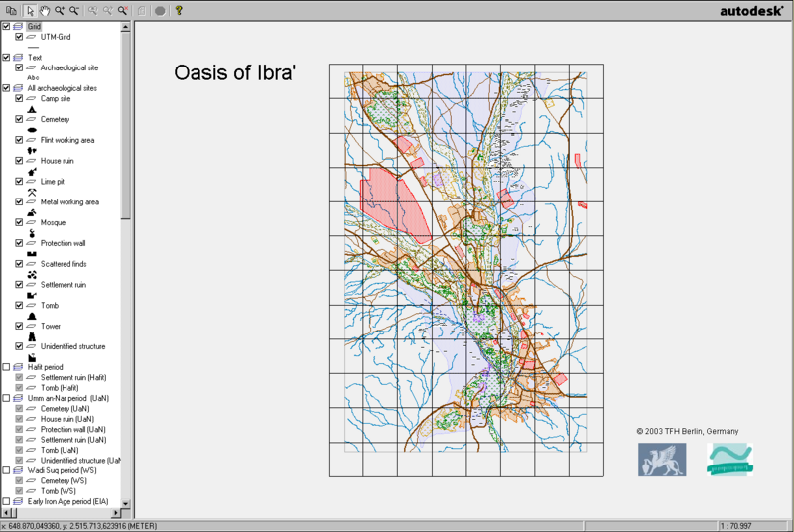
Task: Turn on Wadi Suq period (WS) group
Action: [7, 470]
